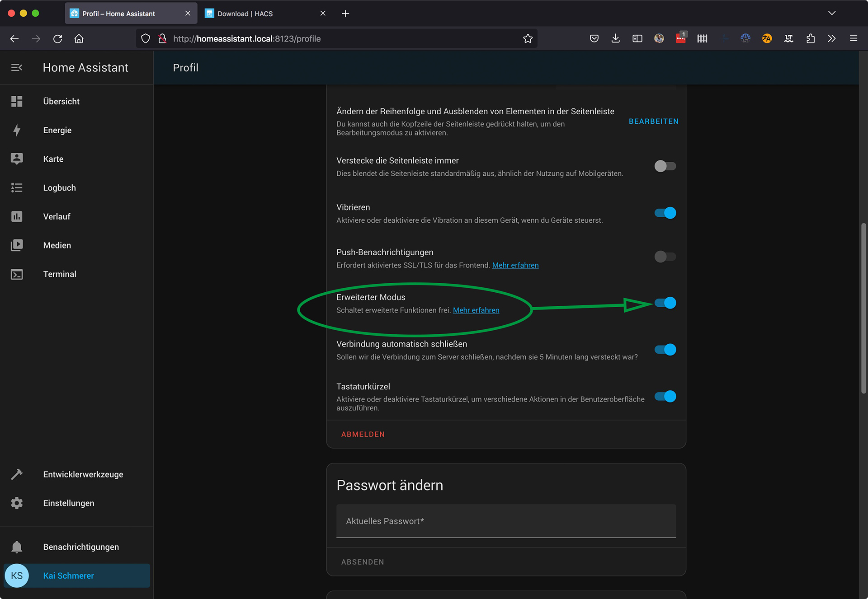The height and width of the screenshot is (599, 868).
Task: Open the Logbuch list icon
Action: pos(17,187)
